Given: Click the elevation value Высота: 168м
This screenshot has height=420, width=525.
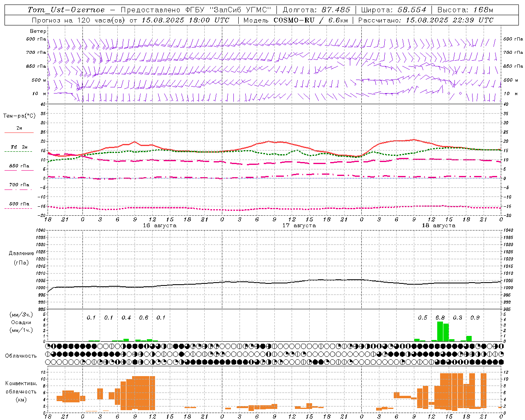Looking at the screenshot, I should tap(465, 10).
